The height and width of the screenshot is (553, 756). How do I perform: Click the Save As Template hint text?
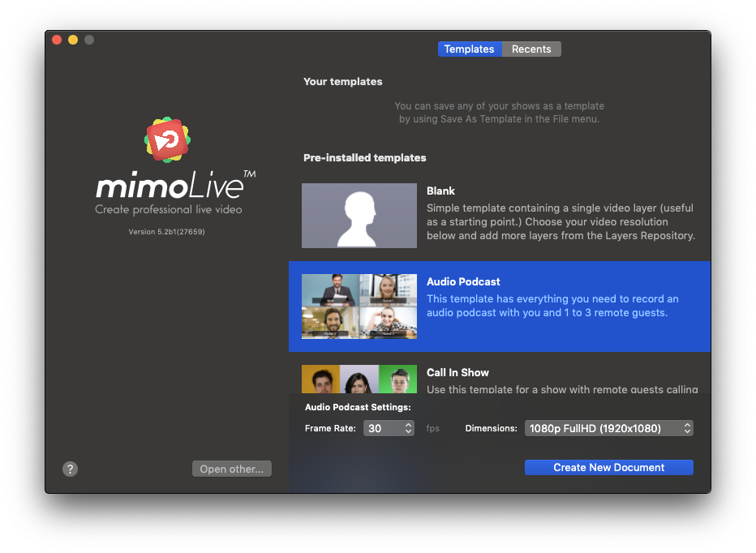point(499,113)
